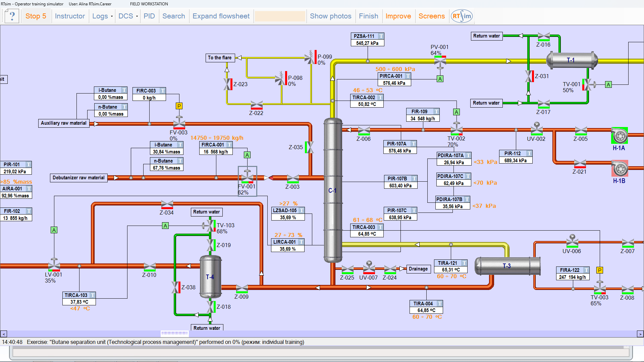Click the Improve menu item
Screen dimensions: 644x362
pos(398,16)
